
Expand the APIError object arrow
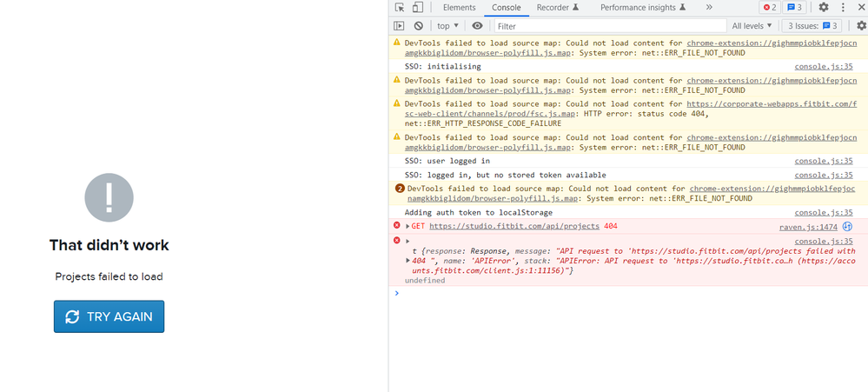pos(408,241)
